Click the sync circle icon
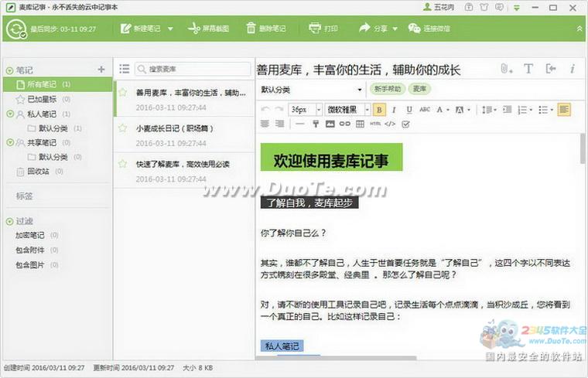 16,29
